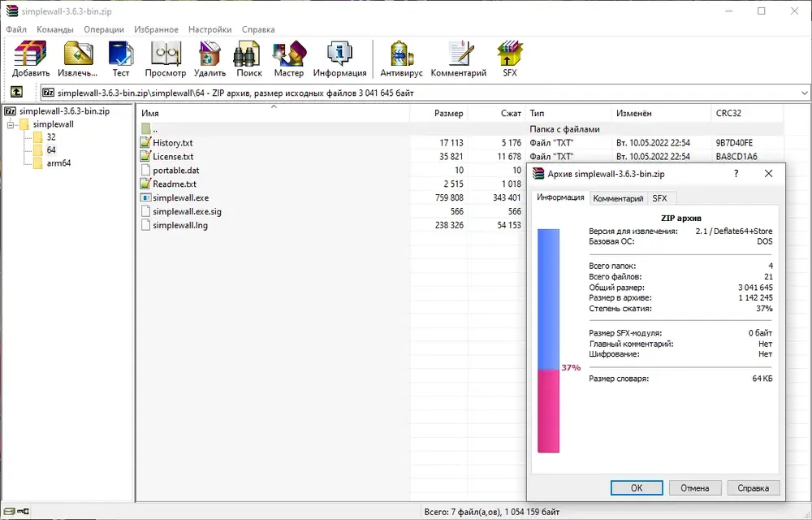Collapse the simplewall folder tree node
812x520 pixels.
point(10,124)
